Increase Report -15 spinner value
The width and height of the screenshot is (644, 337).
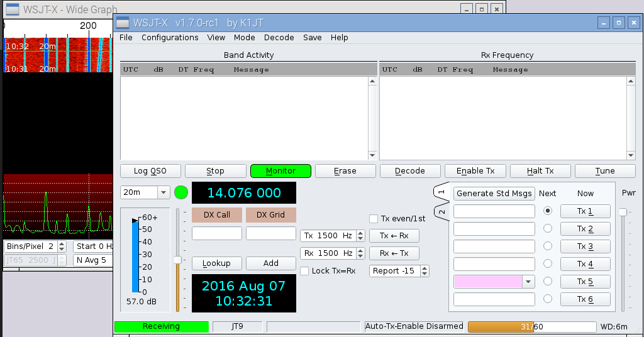coord(425,268)
